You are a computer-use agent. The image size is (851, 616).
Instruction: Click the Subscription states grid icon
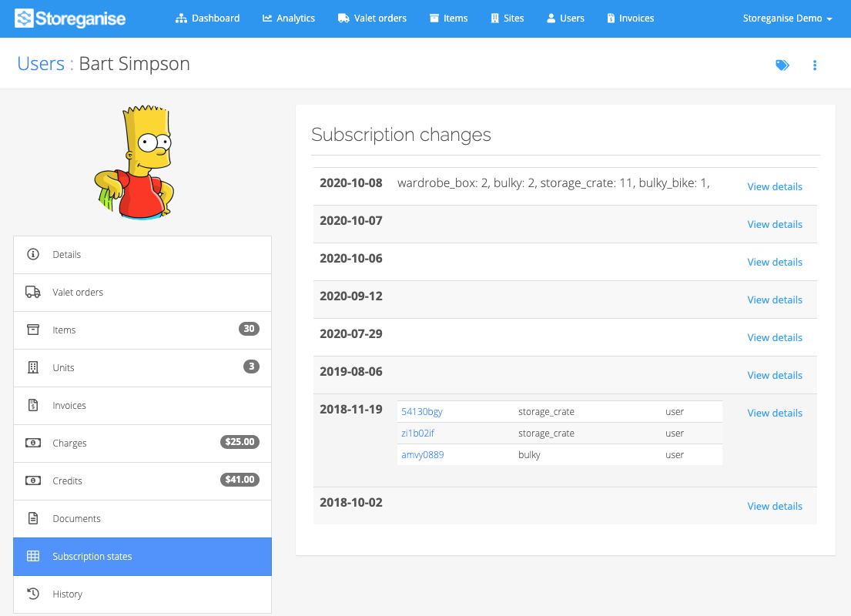click(33, 556)
